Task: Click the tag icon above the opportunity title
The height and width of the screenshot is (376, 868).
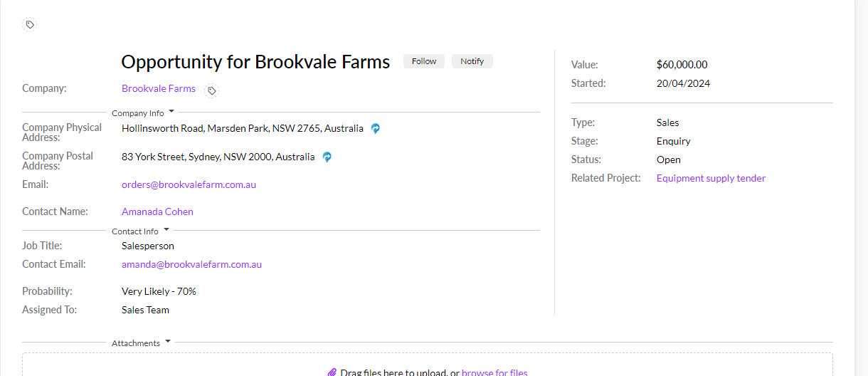Action: pyautogui.click(x=30, y=25)
